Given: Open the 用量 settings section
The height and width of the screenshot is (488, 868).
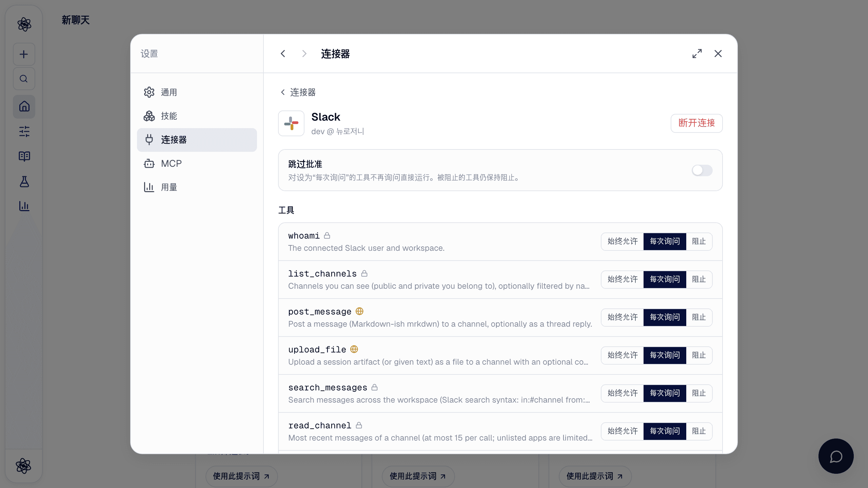Looking at the screenshot, I should [197, 187].
